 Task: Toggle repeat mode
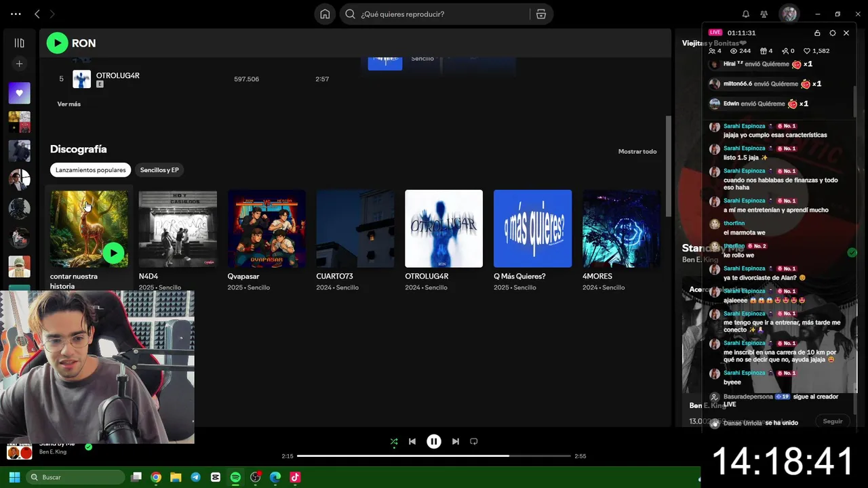tap(474, 441)
